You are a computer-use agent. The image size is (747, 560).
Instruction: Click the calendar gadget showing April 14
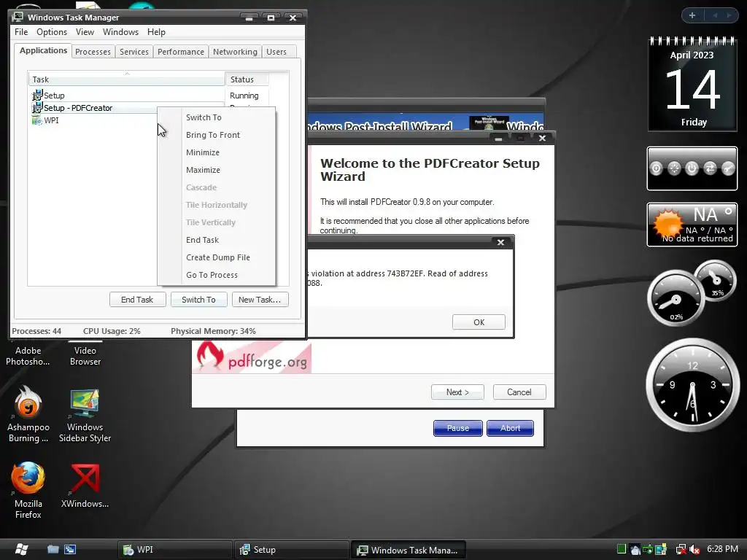(x=692, y=84)
